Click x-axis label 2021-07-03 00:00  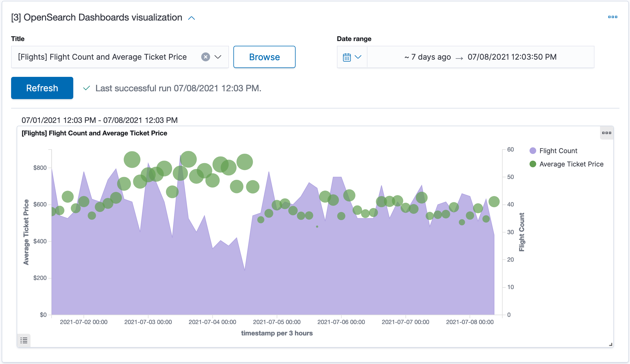(148, 322)
